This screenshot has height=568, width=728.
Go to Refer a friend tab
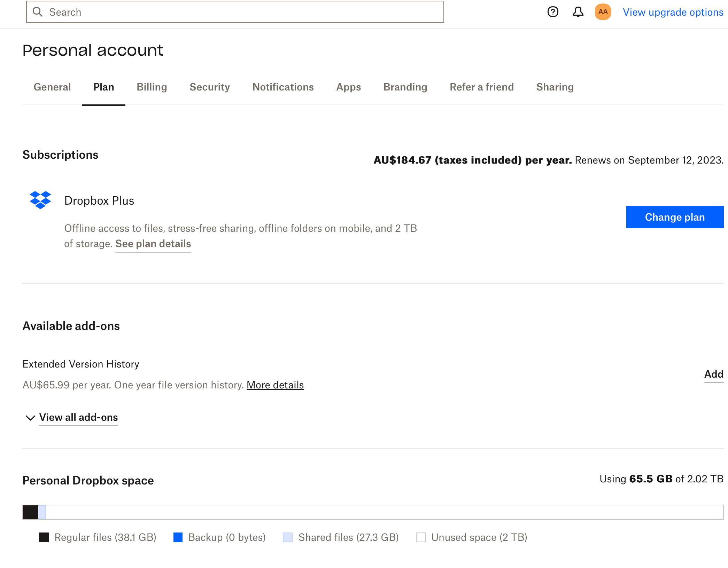(482, 87)
